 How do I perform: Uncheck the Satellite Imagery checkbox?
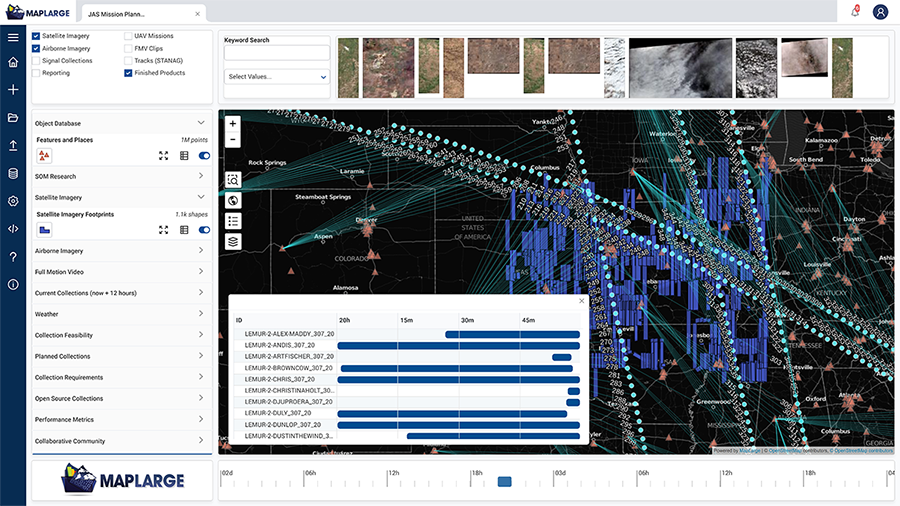pos(37,35)
